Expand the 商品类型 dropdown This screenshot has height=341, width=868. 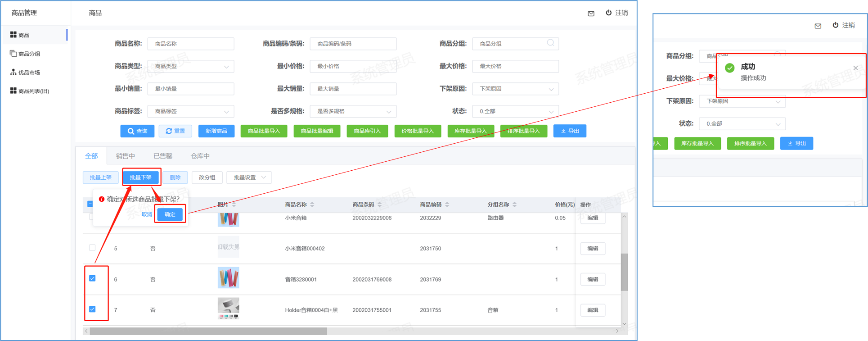click(191, 66)
